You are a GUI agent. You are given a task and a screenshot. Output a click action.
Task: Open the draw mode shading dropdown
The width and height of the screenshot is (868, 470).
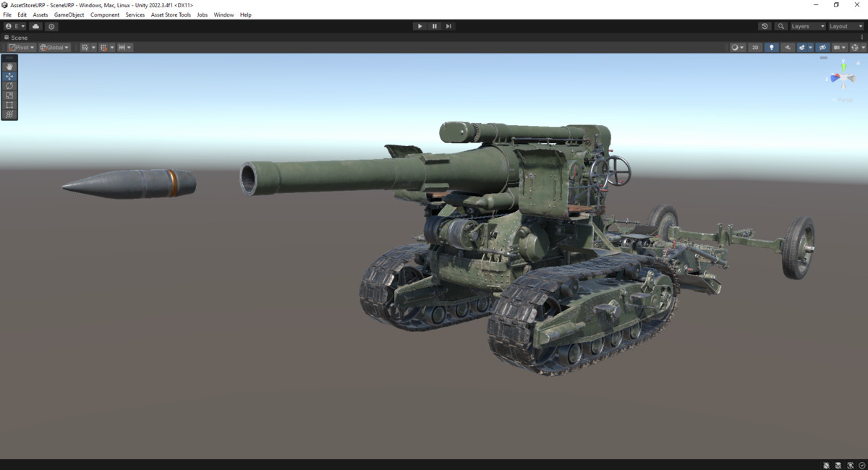click(737, 47)
